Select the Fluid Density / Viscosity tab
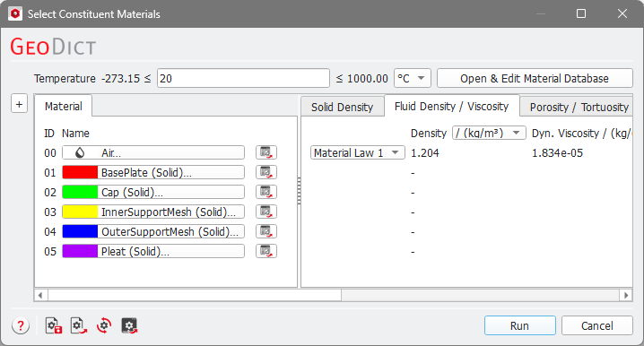Screen dimensions: 644x346 451,107
